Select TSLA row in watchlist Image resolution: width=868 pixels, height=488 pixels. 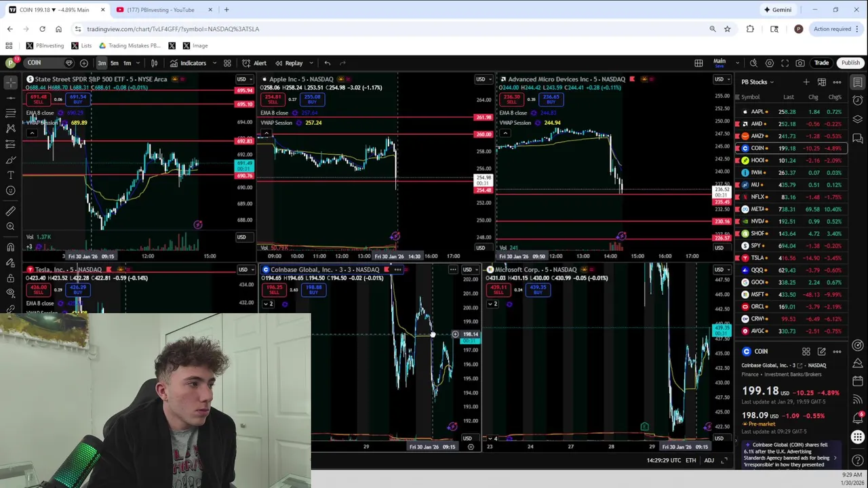791,258
